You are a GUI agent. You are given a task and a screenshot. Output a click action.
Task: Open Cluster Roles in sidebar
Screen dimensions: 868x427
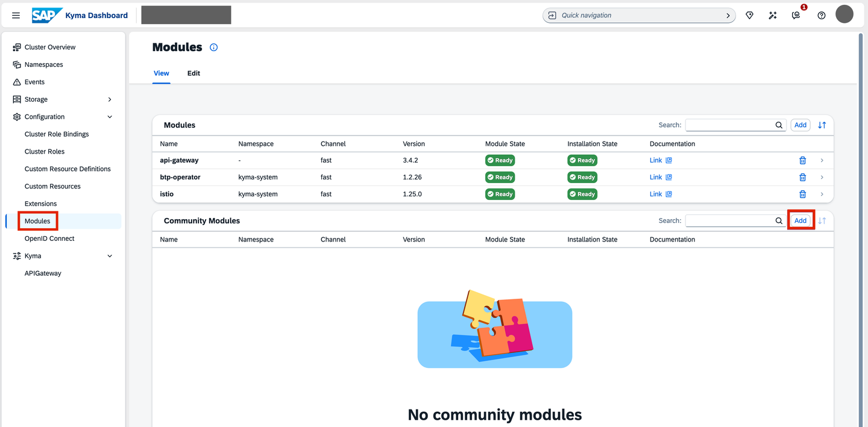tap(45, 152)
